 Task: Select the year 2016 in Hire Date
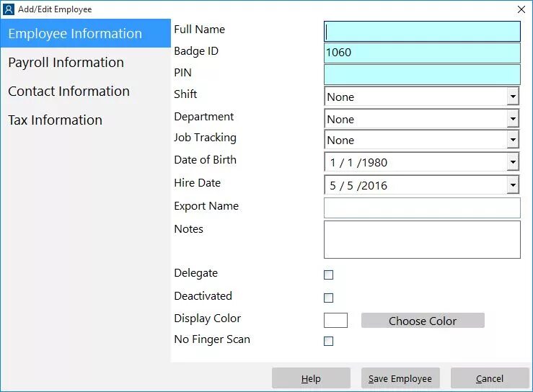374,186
